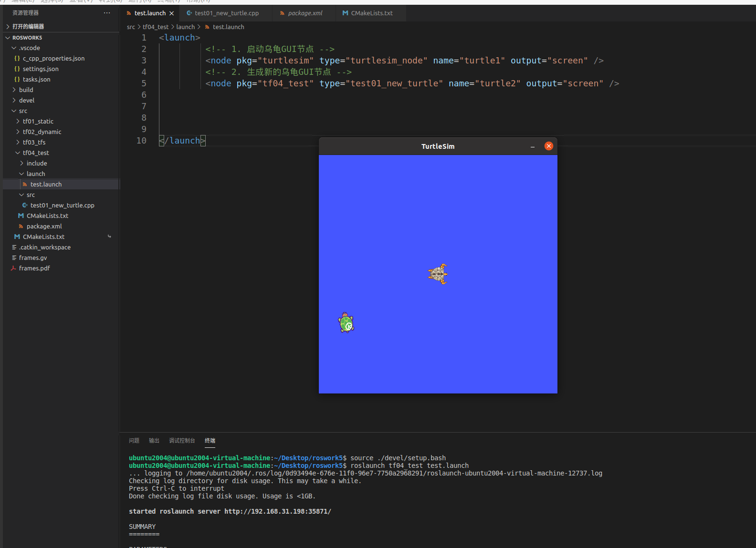This screenshot has width=756, height=548.
Task: Open the Output panel tab (输出)
Action: tap(154, 441)
